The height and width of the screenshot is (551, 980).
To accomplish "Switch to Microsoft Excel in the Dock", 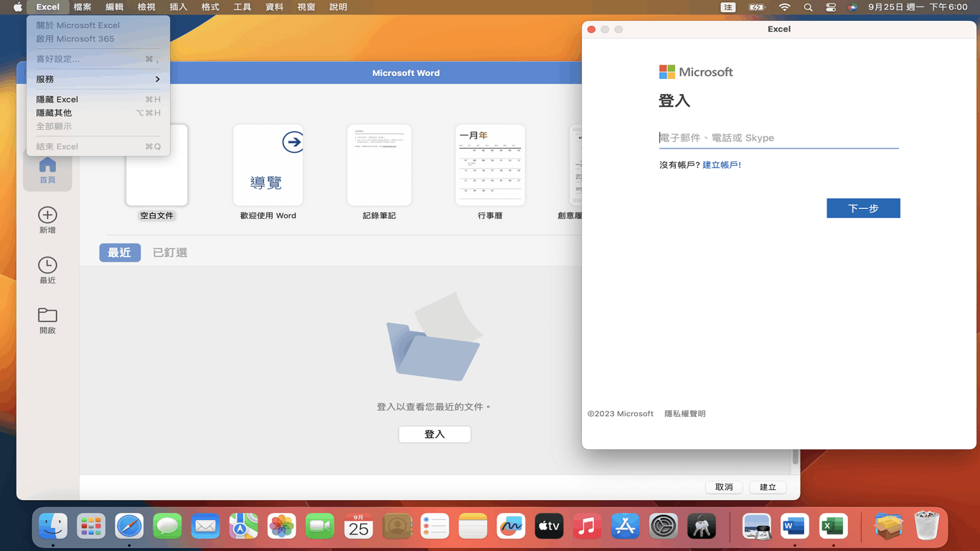I will click(833, 527).
